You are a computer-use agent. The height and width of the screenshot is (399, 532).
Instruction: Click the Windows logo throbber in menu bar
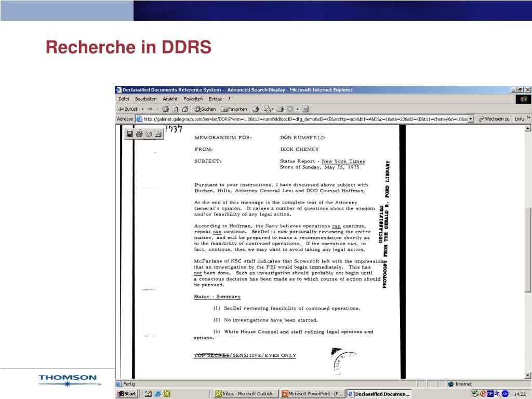coord(524,99)
